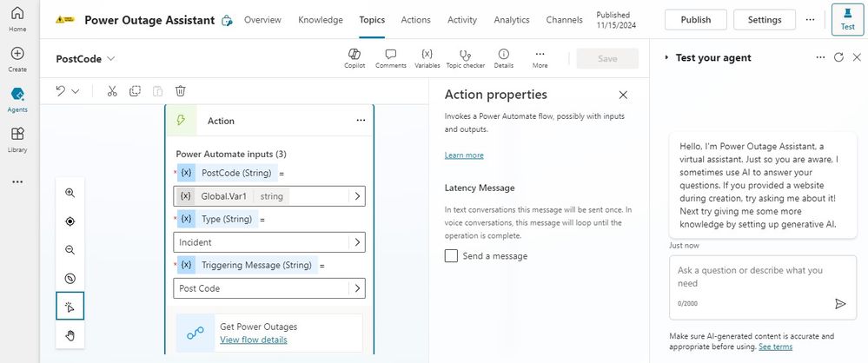Click the delete trash icon
Screen dimensions: 868x363
tap(181, 90)
